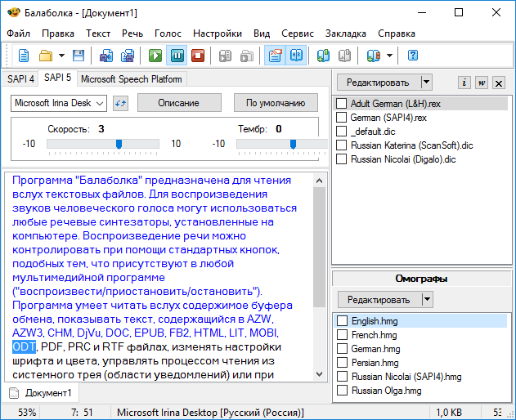Click the Скорость speed slider thumb
This screenshot has height=420, width=516.
(119, 144)
